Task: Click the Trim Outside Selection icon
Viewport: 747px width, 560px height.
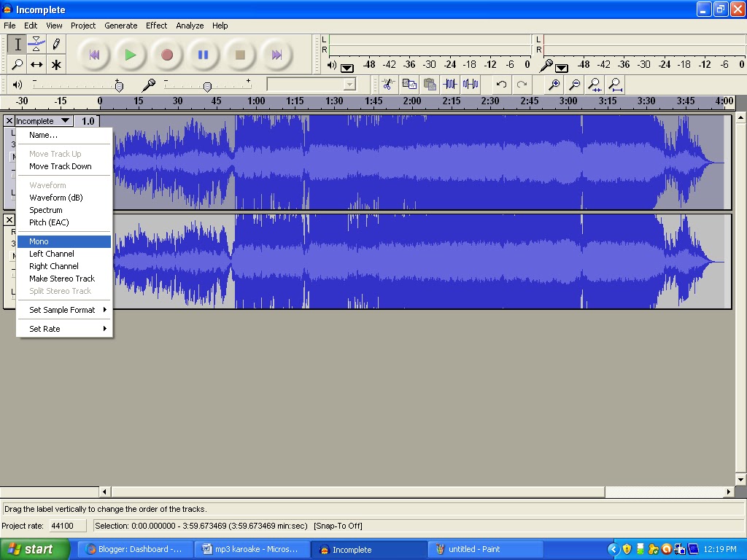Action: point(450,85)
